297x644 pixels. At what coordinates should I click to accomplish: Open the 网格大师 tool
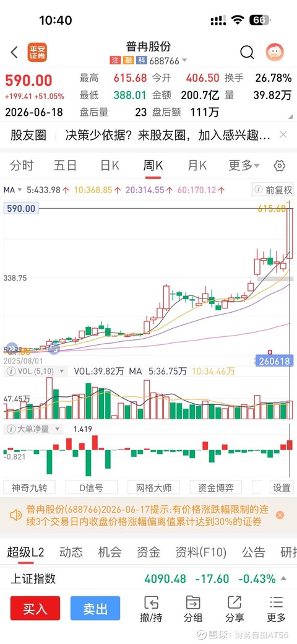[x=153, y=487]
